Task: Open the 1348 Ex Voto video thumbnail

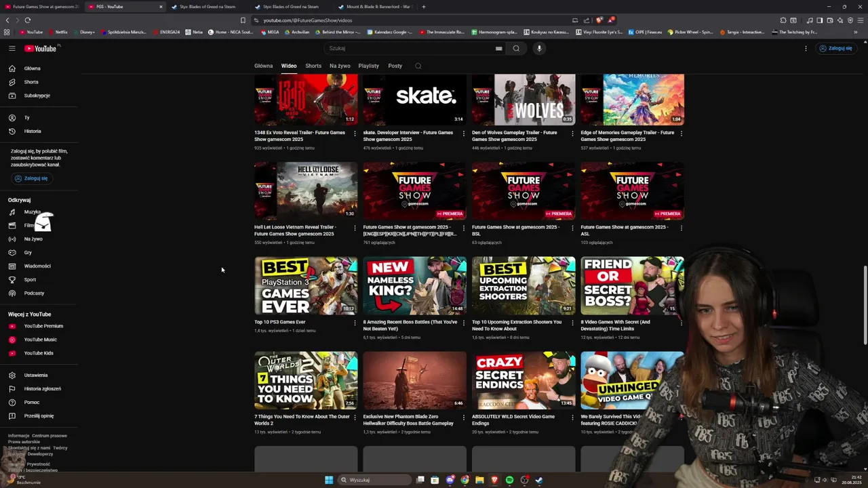Action: (x=306, y=100)
